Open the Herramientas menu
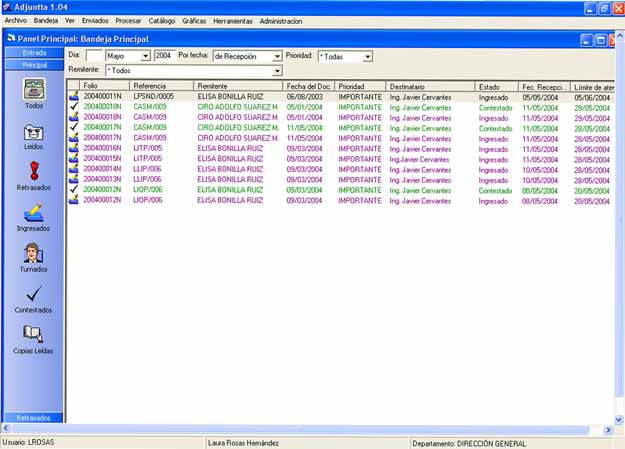Image resolution: width=625 pixels, height=449 pixels. tap(233, 21)
